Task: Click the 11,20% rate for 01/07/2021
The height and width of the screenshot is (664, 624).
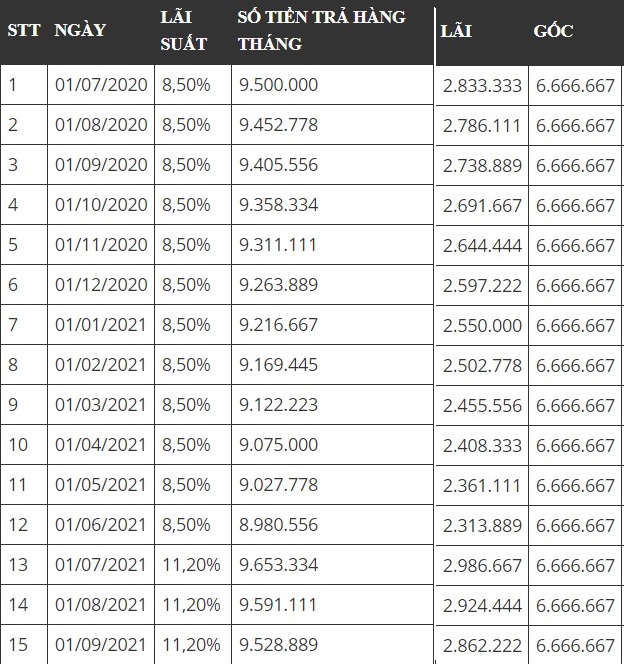Action: 191,565
